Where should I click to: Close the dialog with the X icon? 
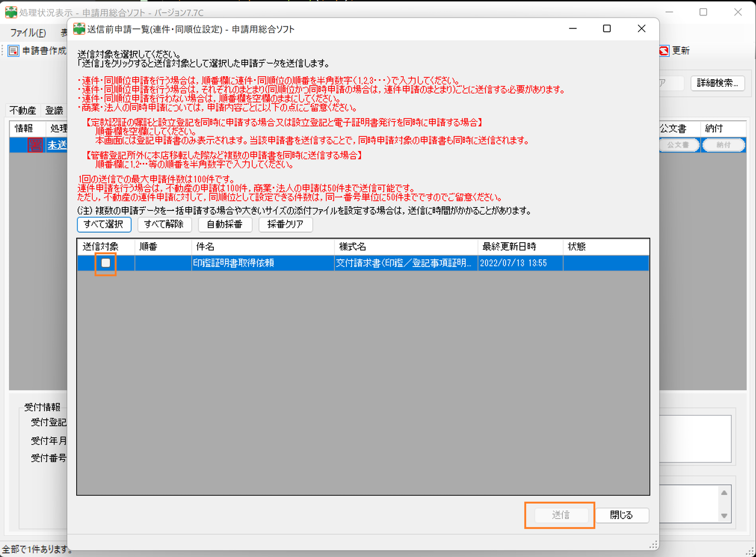coord(641,29)
